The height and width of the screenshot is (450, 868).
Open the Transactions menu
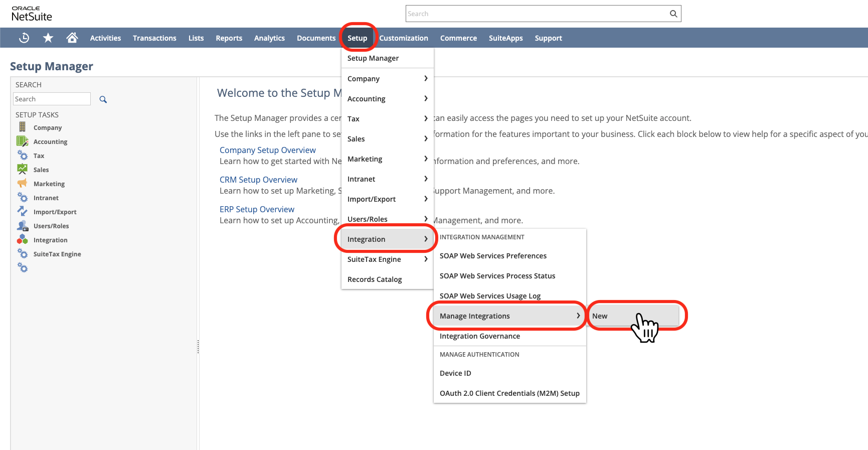coord(154,38)
